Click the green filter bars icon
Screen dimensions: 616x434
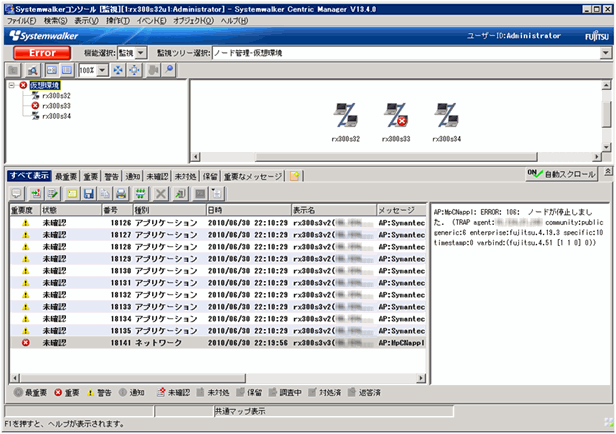click(141, 193)
